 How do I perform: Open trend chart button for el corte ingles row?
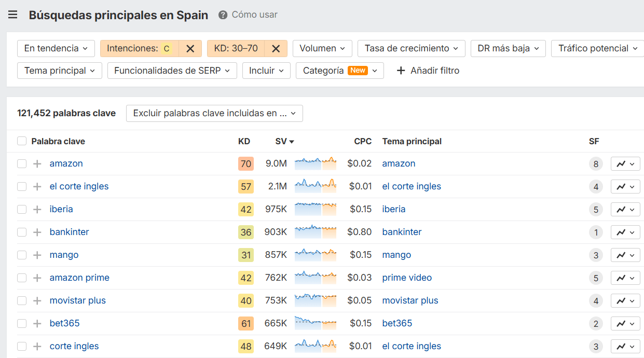625,187
